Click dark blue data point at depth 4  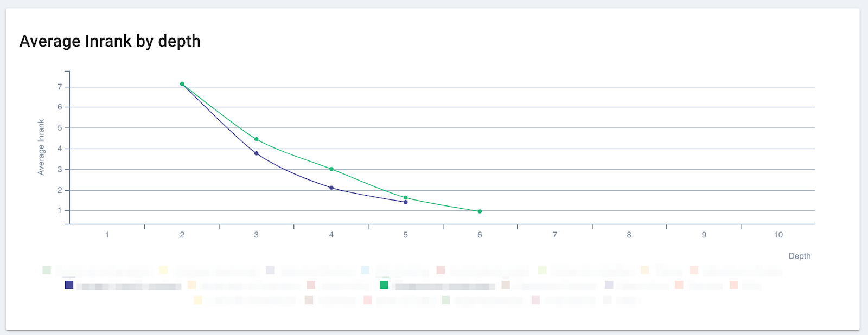point(331,188)
